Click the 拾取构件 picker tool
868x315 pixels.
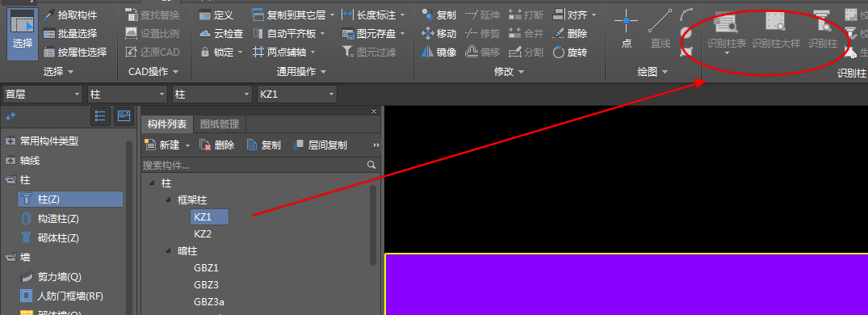tap(71, 15)
